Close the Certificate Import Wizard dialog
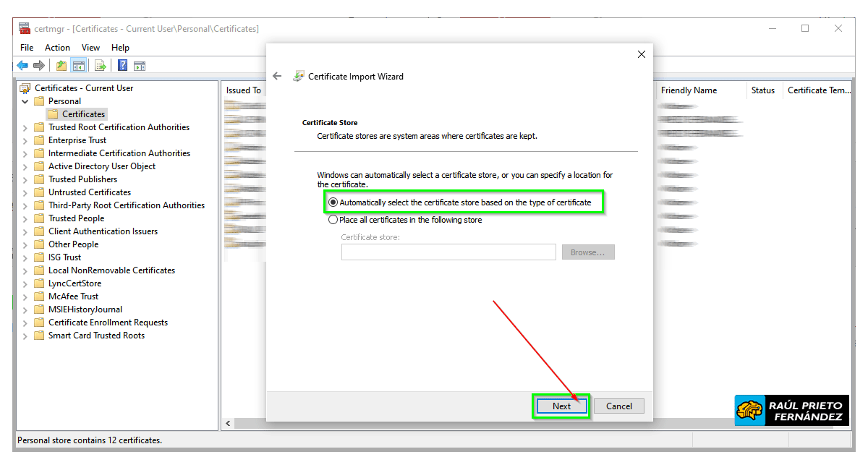The width and height of the screenshot is (868, 470). 641,54
